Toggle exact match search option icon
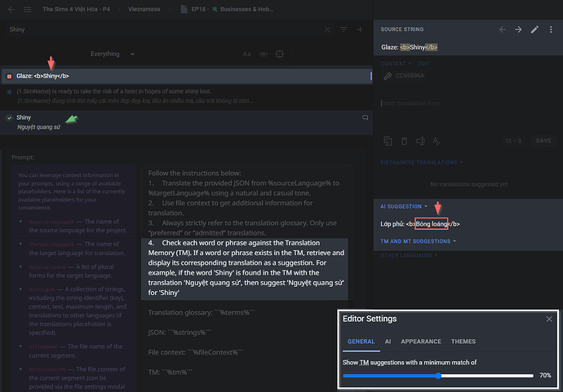Viewport: 563px width, 392px height. (x=279, y=54)
